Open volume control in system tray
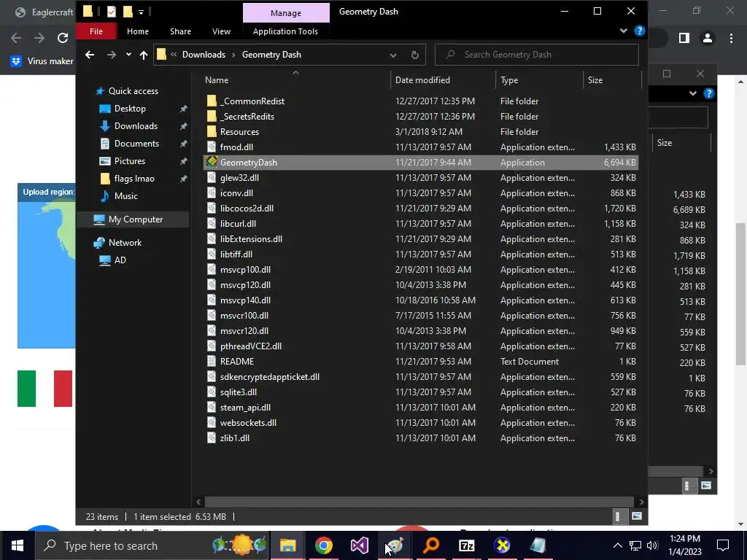Viewport: 747px width, 560px height. point(652,545)
